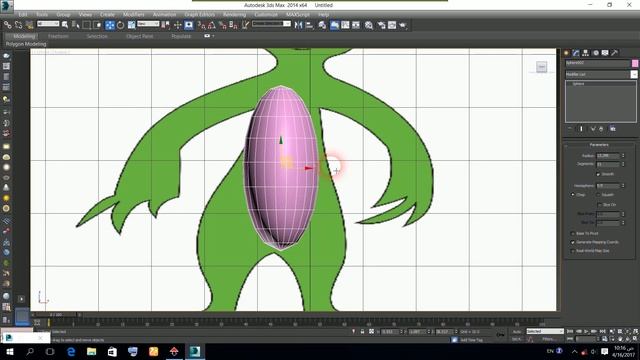The width and height of the screenshot is (640, 360).
Task: Enable Select and Manipulate tool
Action: (178, 25)
